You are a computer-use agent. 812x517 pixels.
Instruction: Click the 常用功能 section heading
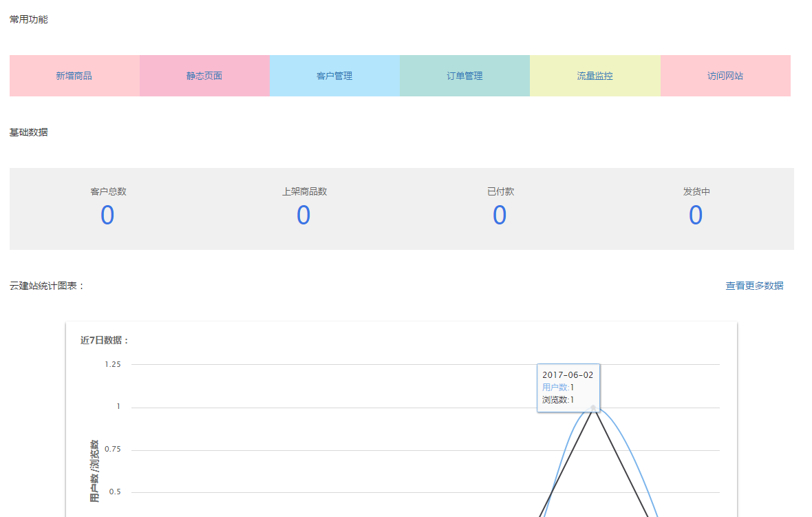(x=28, y=20)
